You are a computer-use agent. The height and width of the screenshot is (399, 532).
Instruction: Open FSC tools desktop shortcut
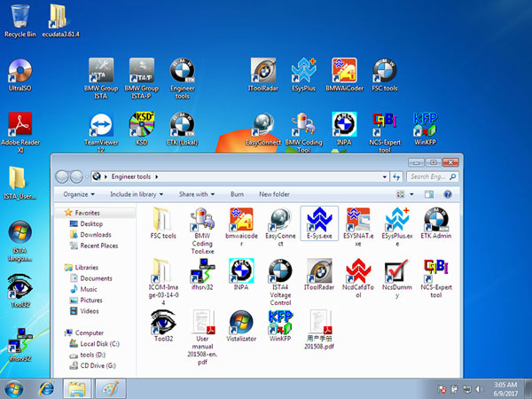385,74
